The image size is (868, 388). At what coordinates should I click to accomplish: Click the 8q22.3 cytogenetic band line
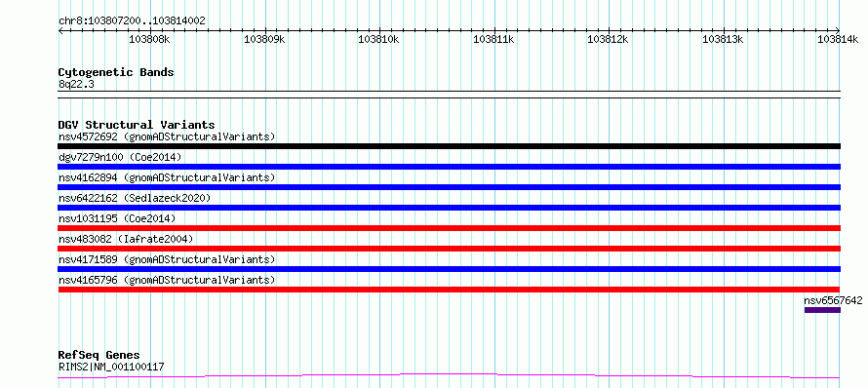(449, 95)
